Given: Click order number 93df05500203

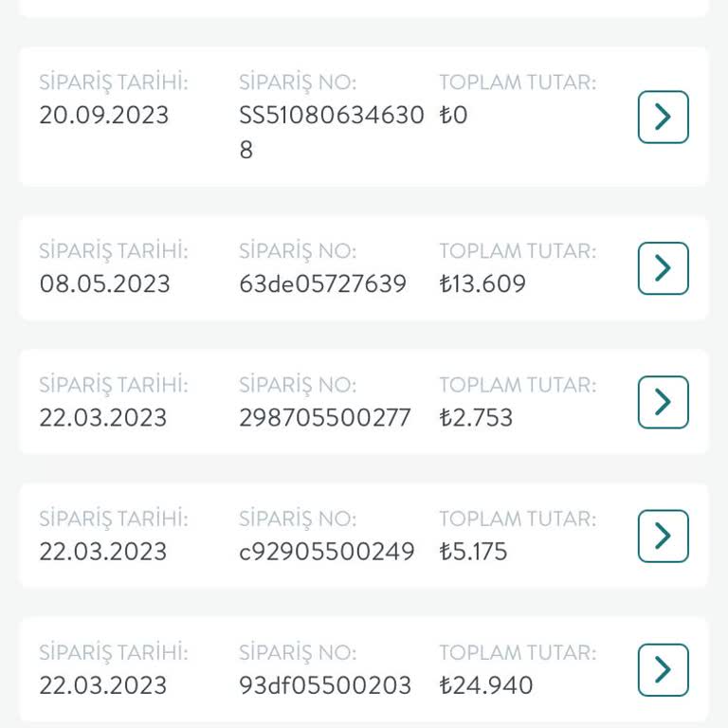Looking at the screenshot, I should [x=325, y=684].
